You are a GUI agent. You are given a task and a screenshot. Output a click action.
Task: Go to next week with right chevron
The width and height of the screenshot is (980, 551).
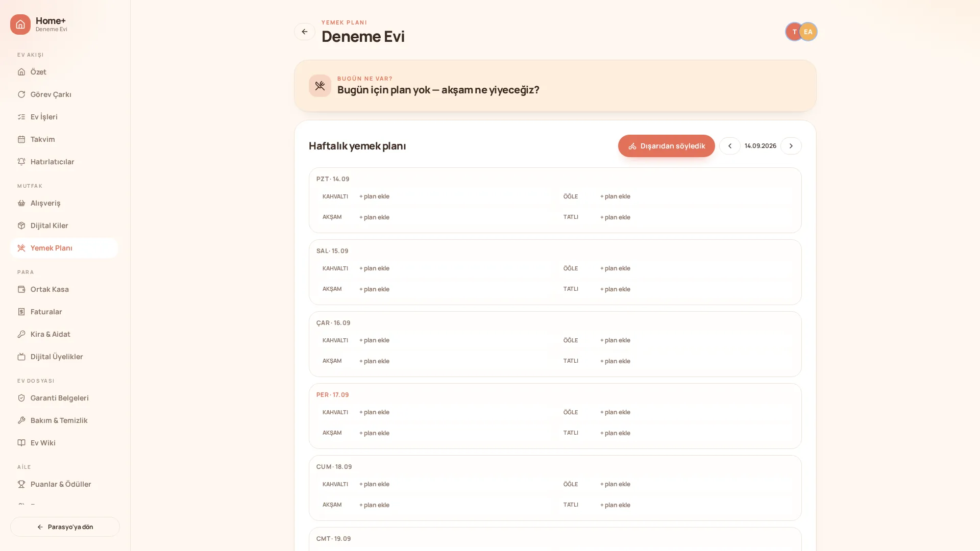[x=791, y=146]
